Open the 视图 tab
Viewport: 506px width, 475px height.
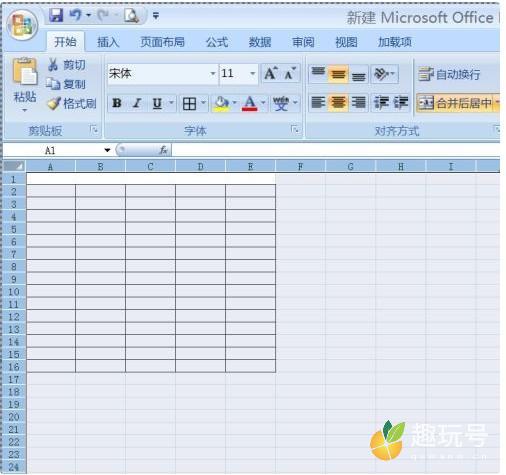pyautogui.click(x=346, y=42)
